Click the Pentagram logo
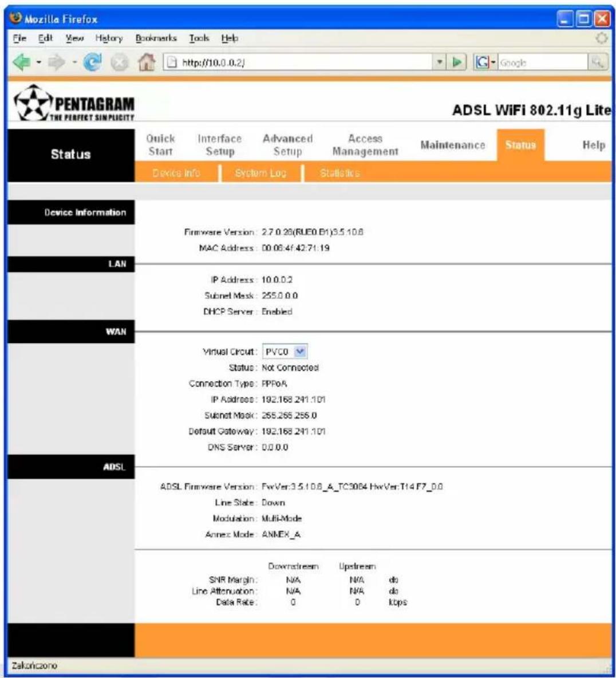616x678 pixels. point(74,103)
